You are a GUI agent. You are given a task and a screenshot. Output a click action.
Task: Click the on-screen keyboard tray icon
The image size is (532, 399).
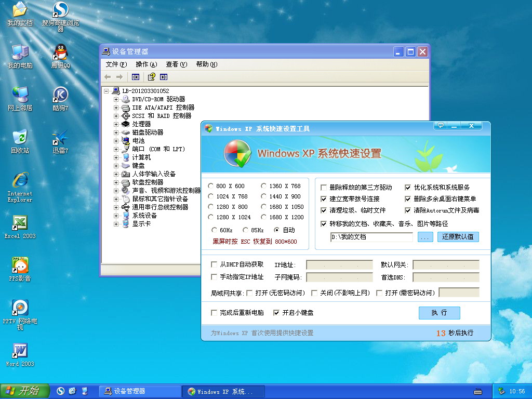(x=478, y=392)
